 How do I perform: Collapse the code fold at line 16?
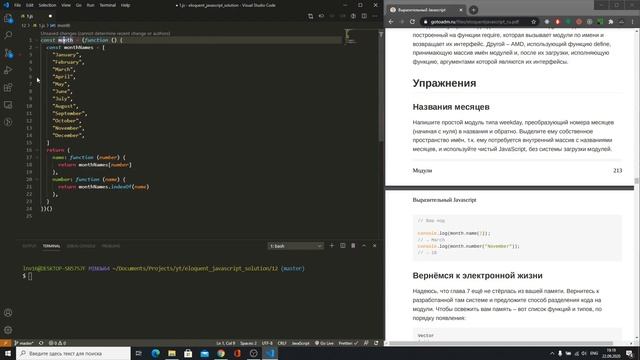coord(37,150)
